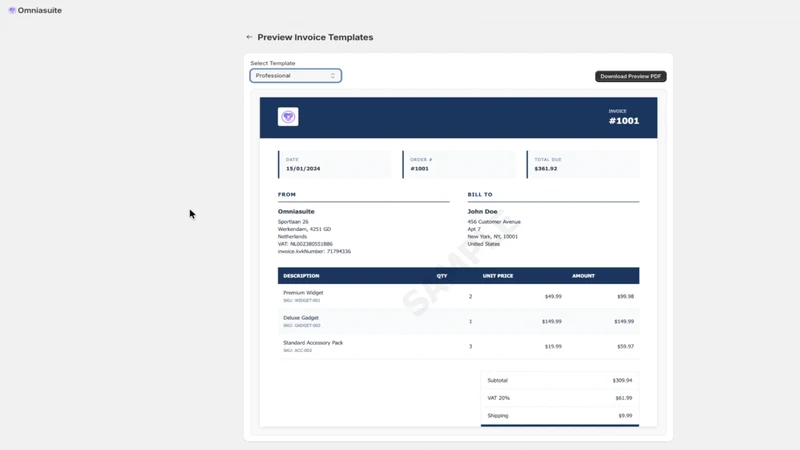Click the Standard Accessory Pack row

click(x=458, y=346)
